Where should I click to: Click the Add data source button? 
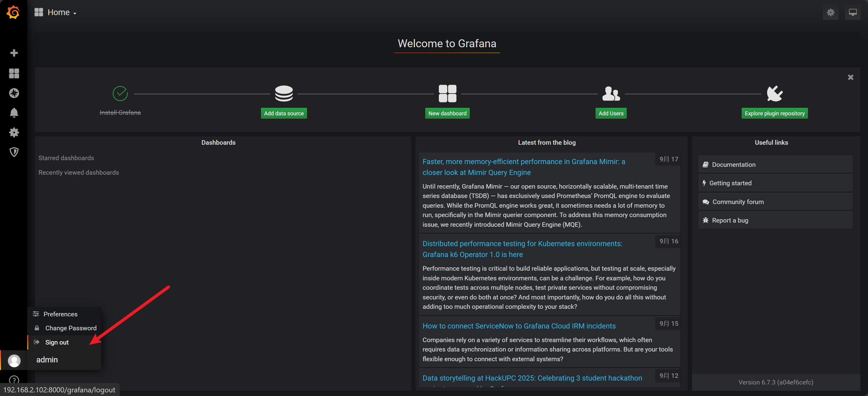point(283,114)
